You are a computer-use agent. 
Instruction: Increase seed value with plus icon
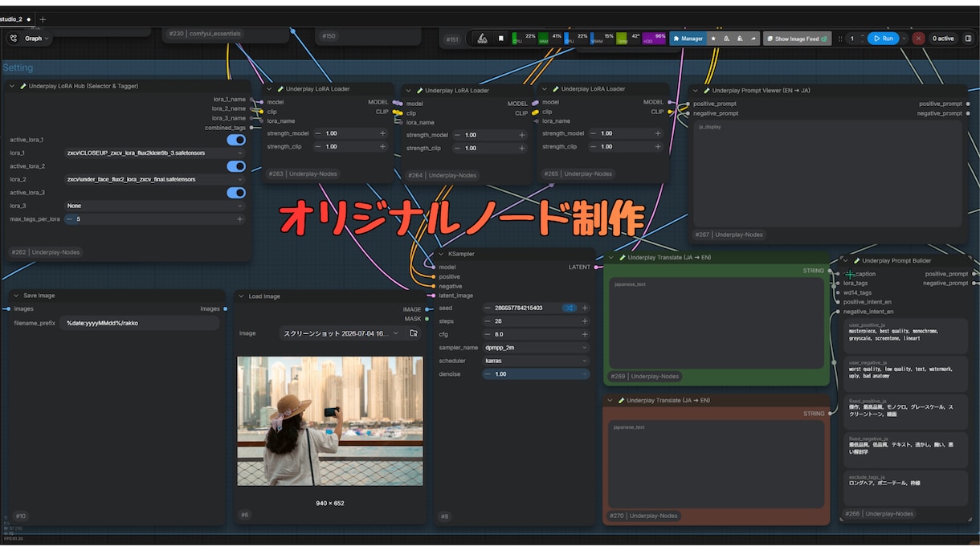pyautogui.click(x=585, y=308)
